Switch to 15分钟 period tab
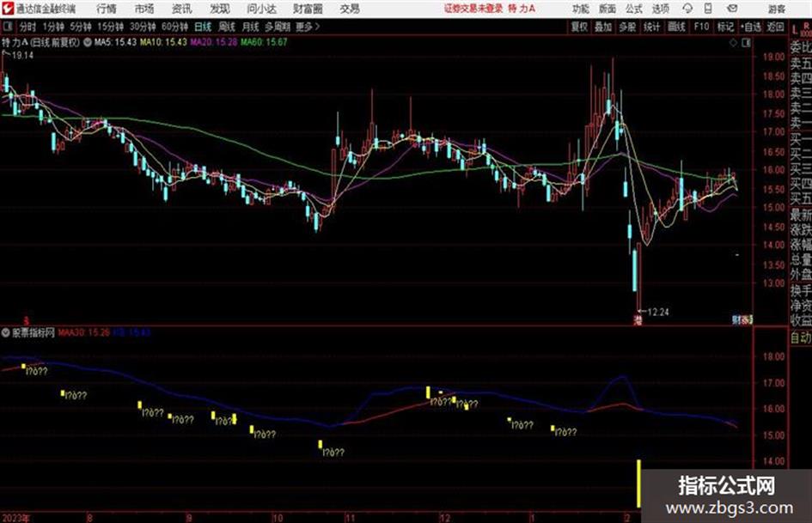This screenshot has width=812, height=523. click(x=111, y=27)
